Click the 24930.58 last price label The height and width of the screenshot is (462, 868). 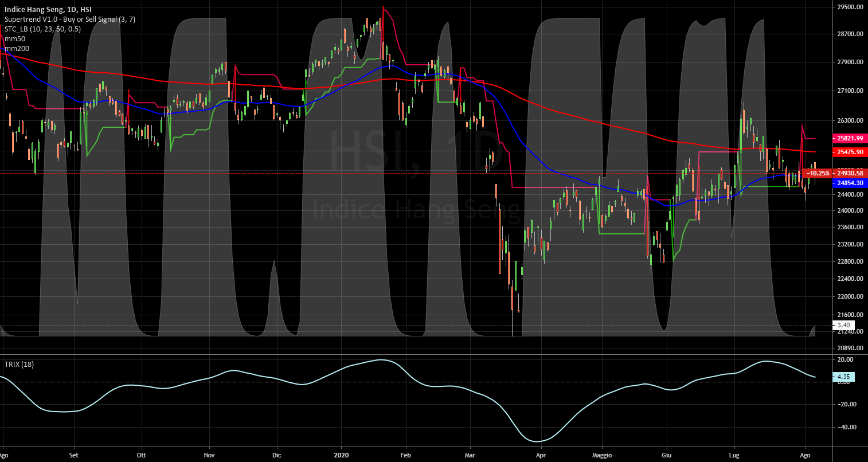click(x=851, y=173)
